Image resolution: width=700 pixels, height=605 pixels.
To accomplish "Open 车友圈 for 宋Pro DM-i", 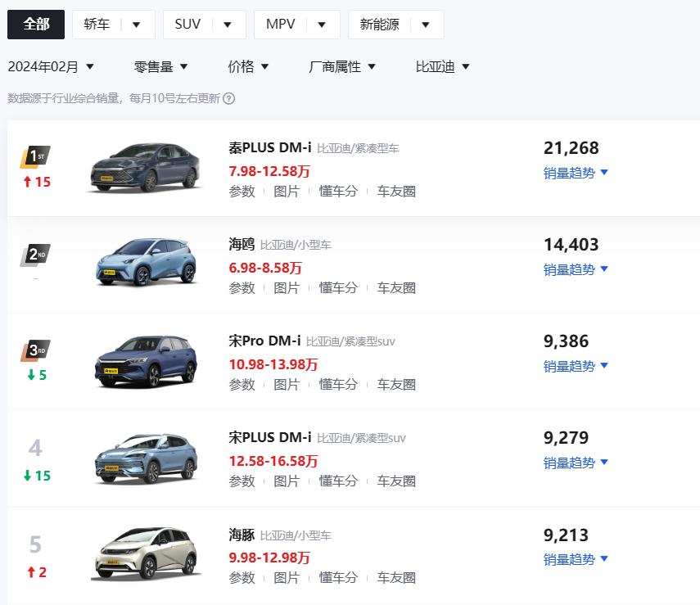I will pyautogui.click(x=396, y=385).
